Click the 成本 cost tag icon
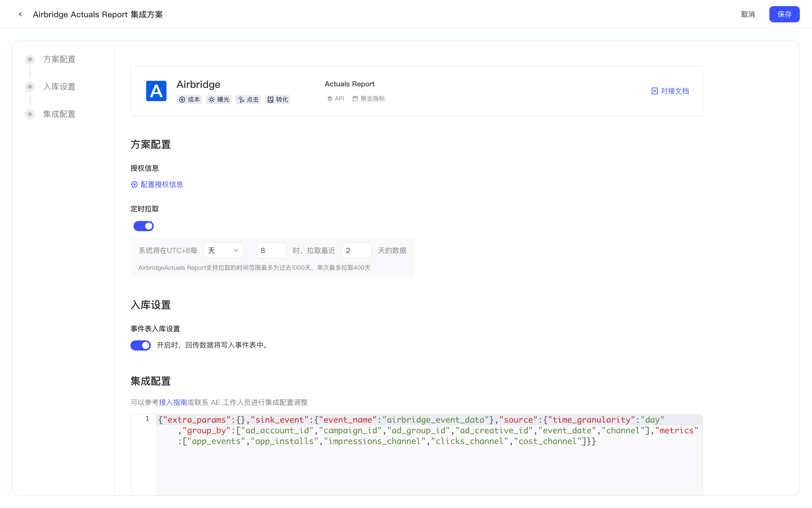The image size is (812, 508). tap(182, 100)
